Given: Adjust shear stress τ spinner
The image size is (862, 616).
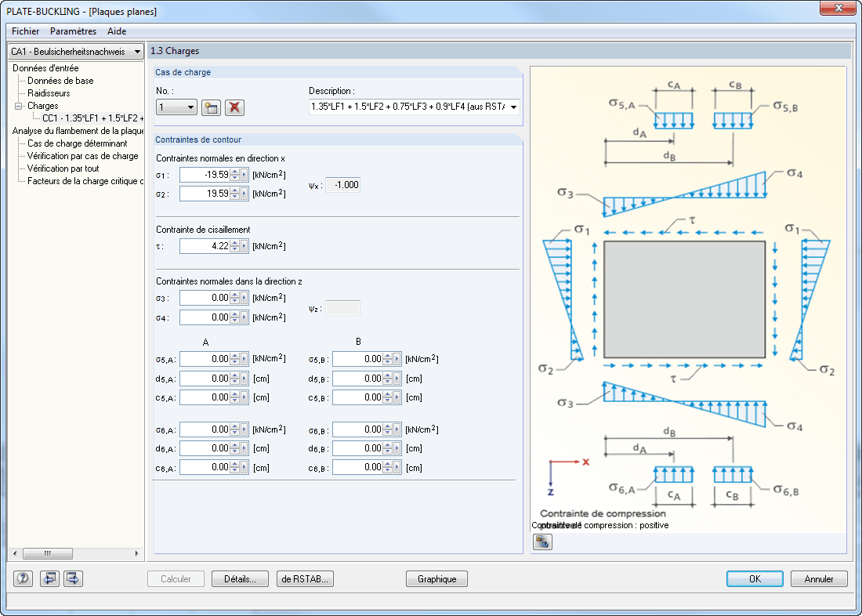Looking at the screenshot, I should tap(235, 246).
